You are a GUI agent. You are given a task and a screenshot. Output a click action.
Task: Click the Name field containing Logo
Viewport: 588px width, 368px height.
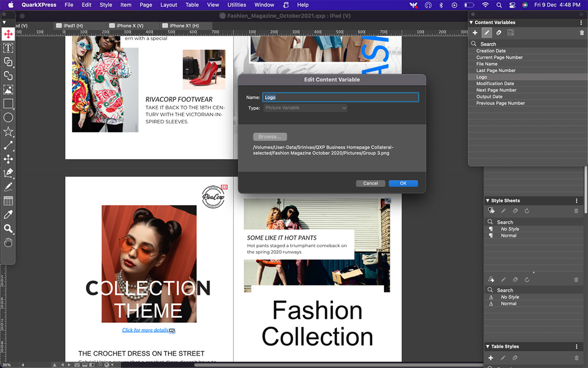pos(341,97)
